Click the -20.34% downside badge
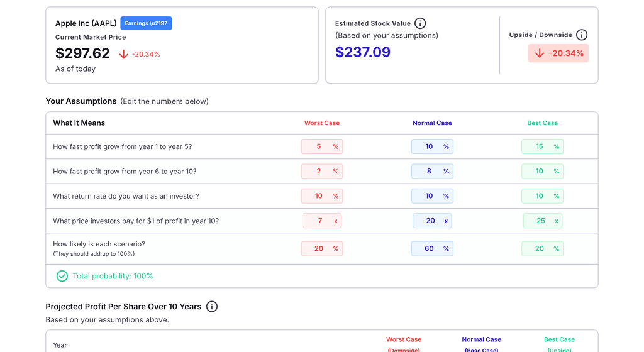The width and height of the screenshot is (644, 352). (558, 53)
